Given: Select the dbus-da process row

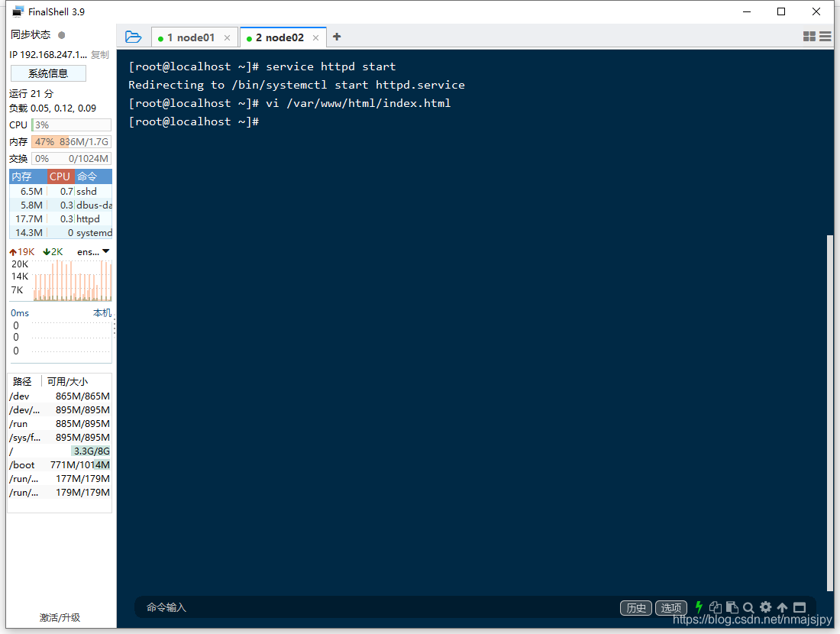Looking at the screenshot, I should [x=60, y=205].
